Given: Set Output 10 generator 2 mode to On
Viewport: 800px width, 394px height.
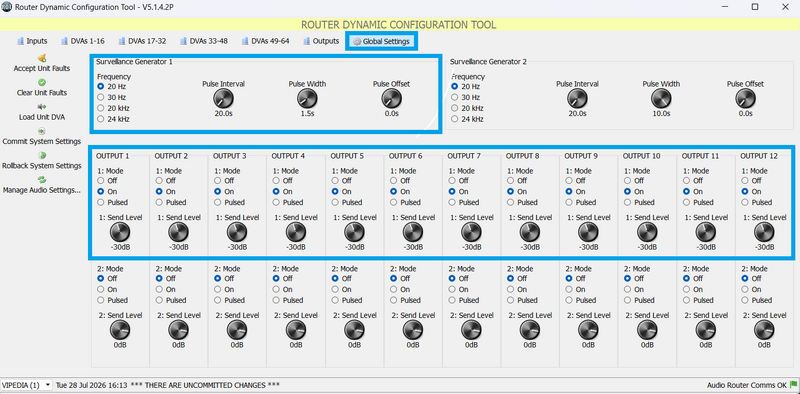Looking at the screenshot, I should click(x=628, y=289).
